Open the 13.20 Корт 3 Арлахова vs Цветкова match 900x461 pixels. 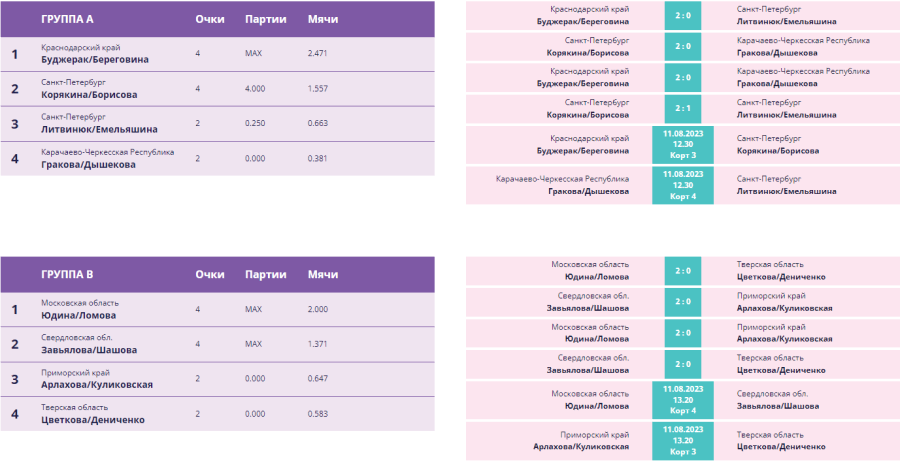[x=683, y=440]
